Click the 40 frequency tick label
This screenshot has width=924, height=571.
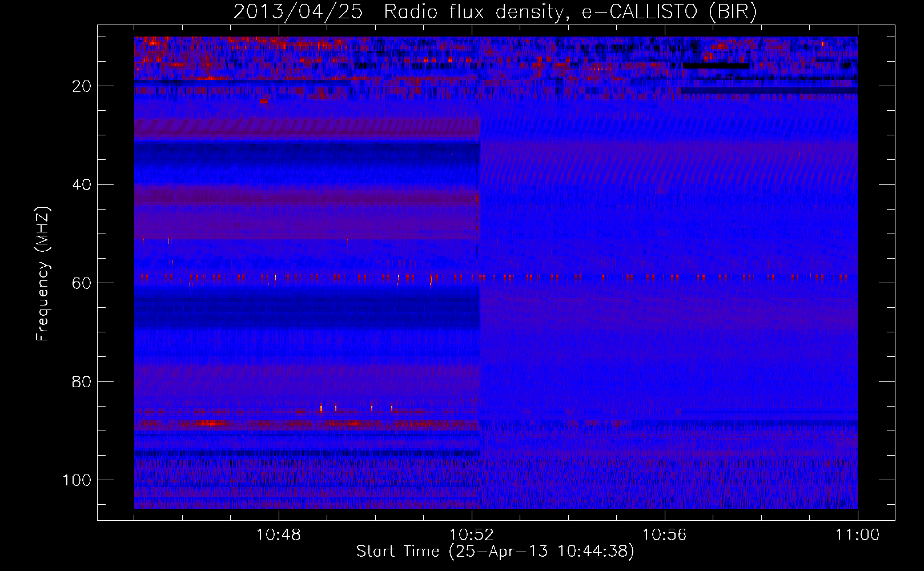click(x=82, y=184)
